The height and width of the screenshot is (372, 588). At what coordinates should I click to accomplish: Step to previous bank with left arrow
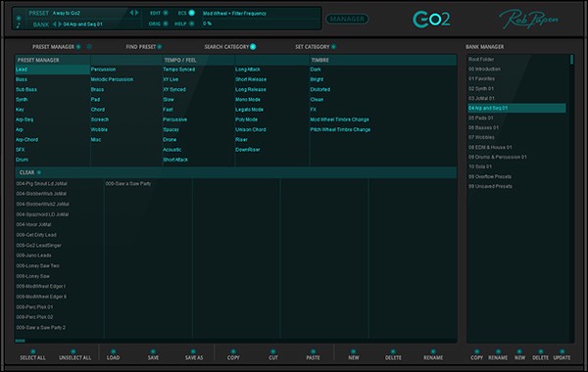click(x=54, y=24)
